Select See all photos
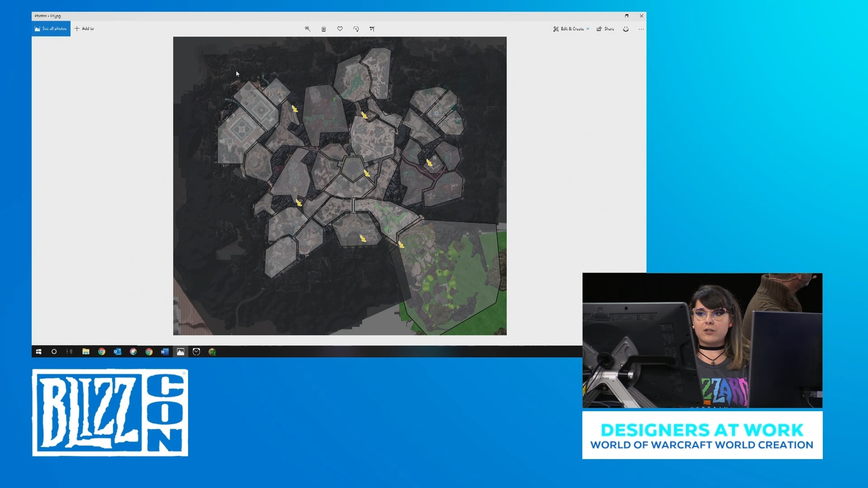The height and width of the screenshot is (488, 868). 50,28
